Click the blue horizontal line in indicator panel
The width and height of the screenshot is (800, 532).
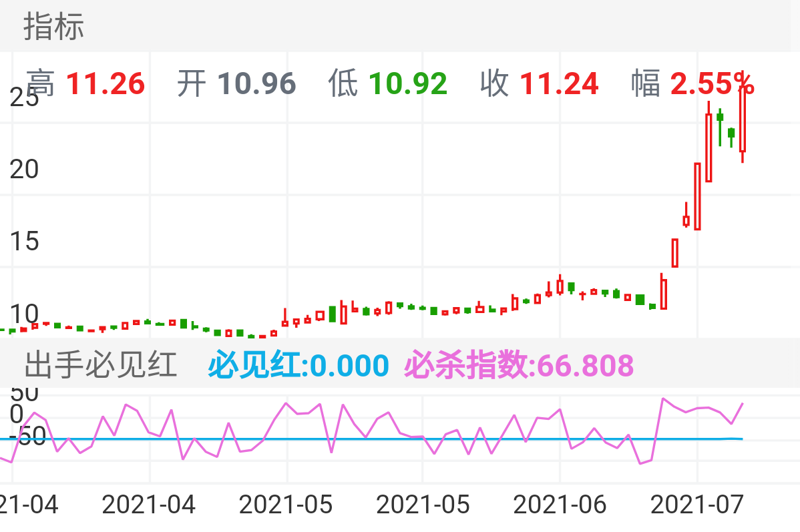coord(401,439)
